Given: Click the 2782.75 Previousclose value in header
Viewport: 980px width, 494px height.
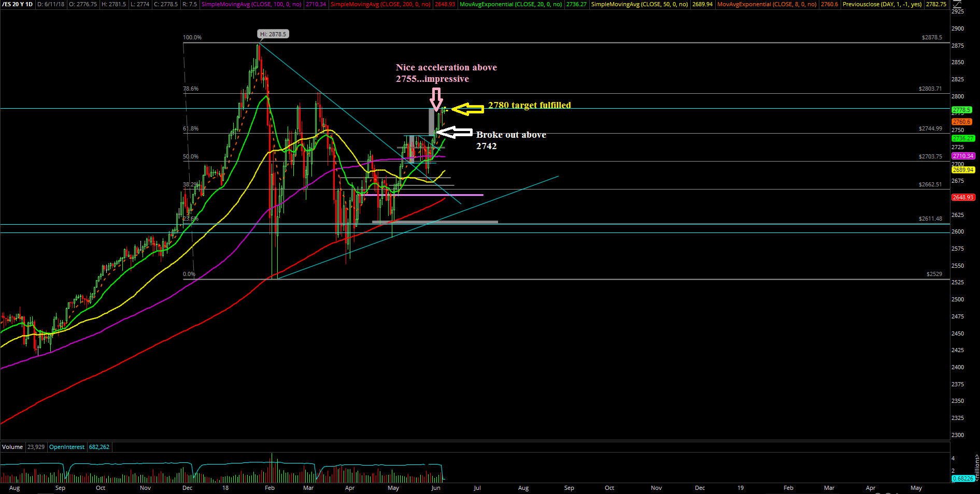Looking at the screenshot, I should click(x=936, y=4).
